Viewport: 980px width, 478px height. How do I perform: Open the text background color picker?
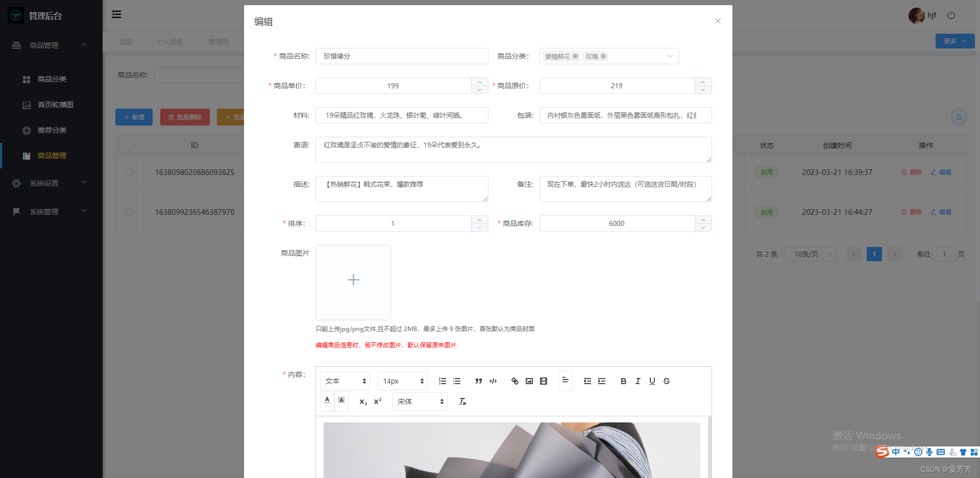pos(341,400)
